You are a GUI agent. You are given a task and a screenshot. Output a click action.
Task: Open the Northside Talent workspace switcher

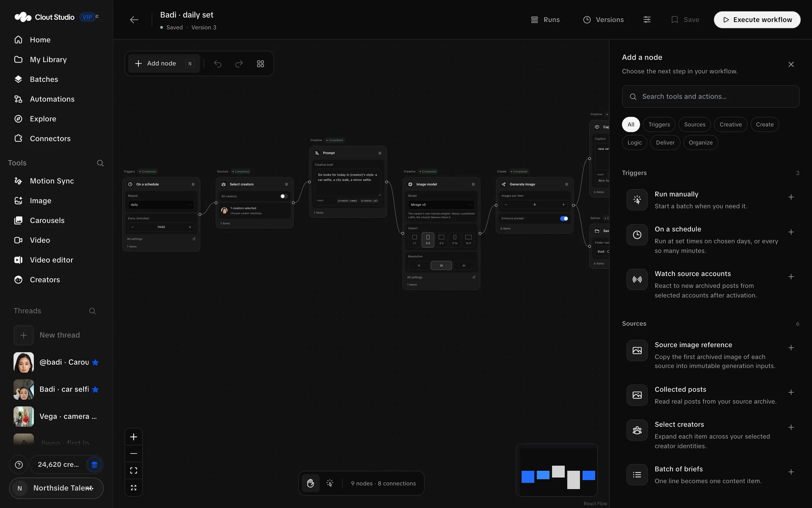[56, 488]
